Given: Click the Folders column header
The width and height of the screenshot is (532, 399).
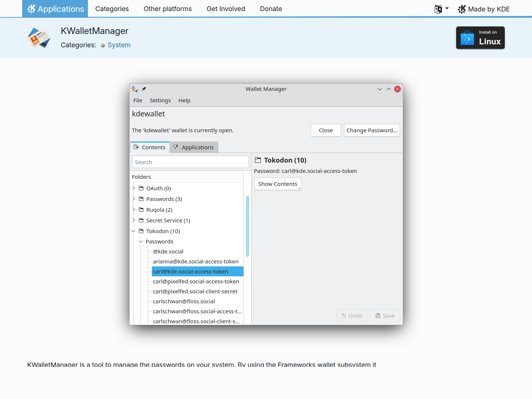Looking at the screenshot, I should 187,177.
